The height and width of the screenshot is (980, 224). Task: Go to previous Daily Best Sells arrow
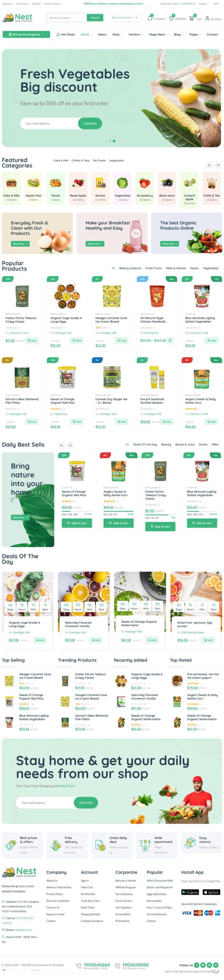62,445
